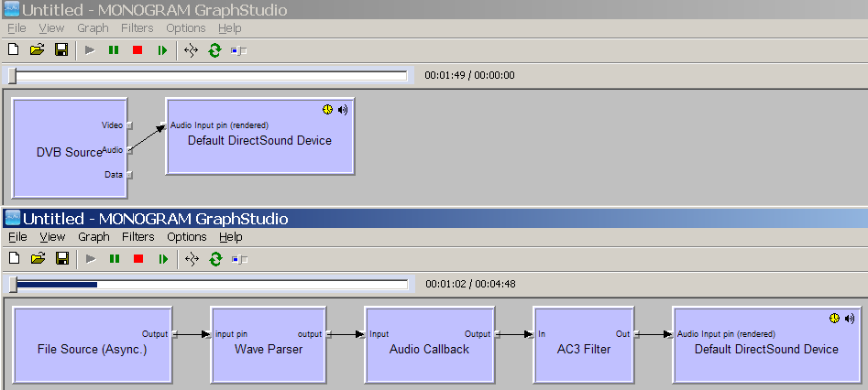
Task: Select the Audio Callback filter block
Action: (x=429, y=351)
